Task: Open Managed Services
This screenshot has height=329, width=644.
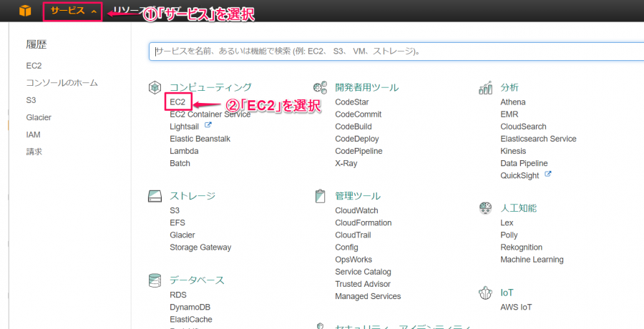Action: [x=368, y=297]
